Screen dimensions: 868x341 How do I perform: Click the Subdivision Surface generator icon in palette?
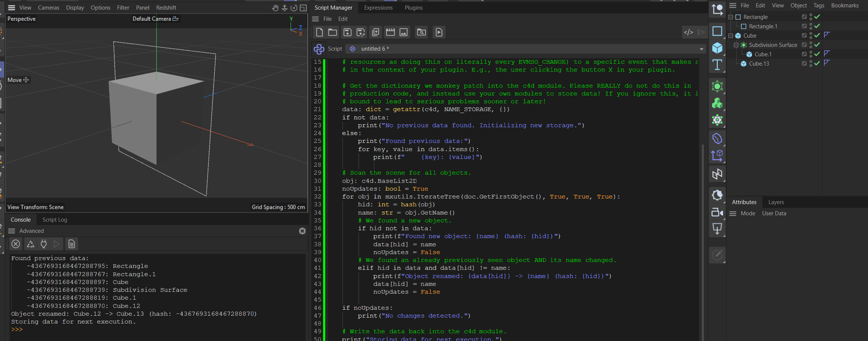[x=717, y=86]
